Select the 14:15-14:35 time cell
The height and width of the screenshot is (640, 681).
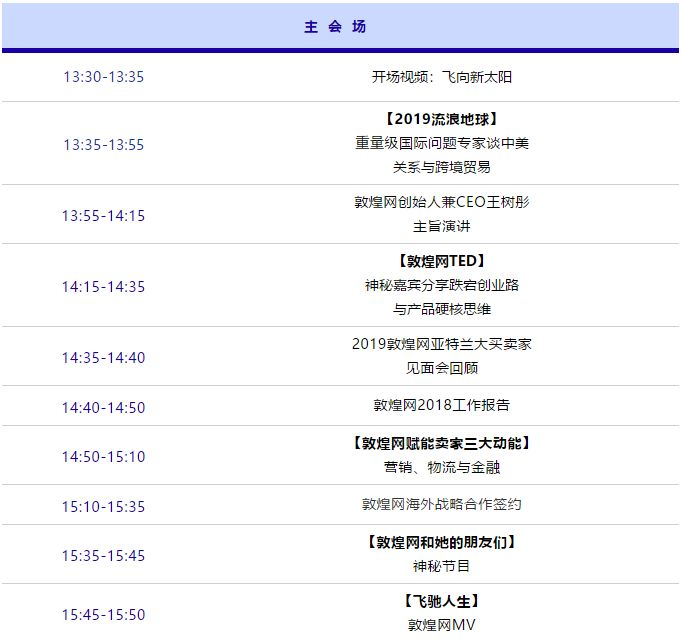click(x=103, y=287)
